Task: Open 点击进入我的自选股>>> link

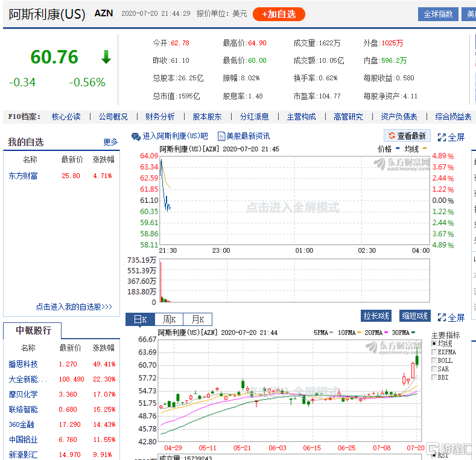Action: click(x=74, y=307)
